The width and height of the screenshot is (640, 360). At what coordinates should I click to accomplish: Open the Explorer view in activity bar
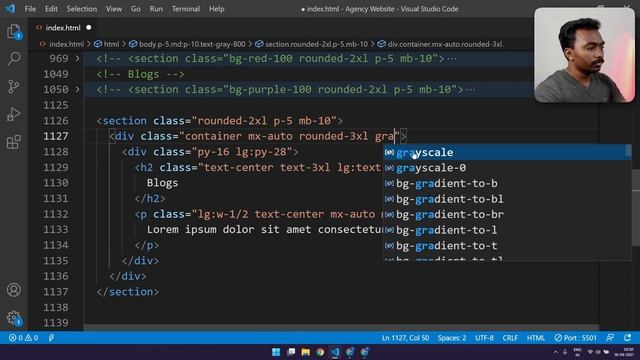(x=13, y=31)
